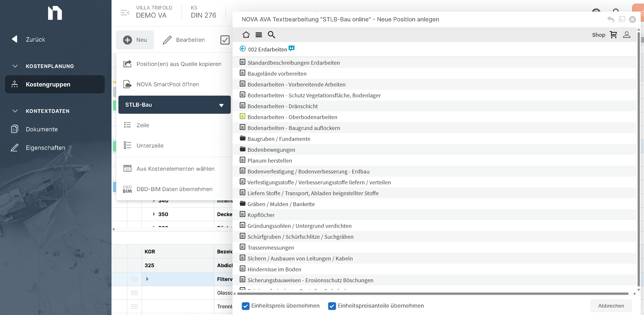Select Position(en) aus Quelle kopieren
Viewport: 644px width, 315px height.
click(175, 64)
